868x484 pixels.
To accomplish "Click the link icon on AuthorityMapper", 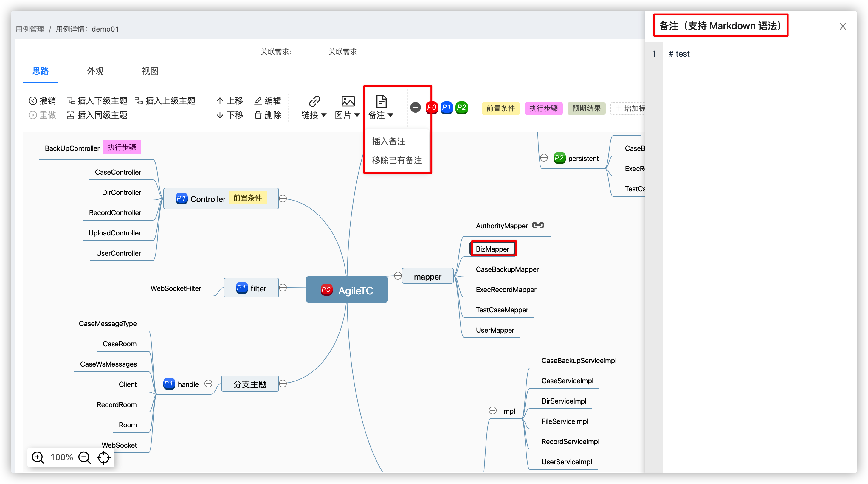I will pos(538,225).
